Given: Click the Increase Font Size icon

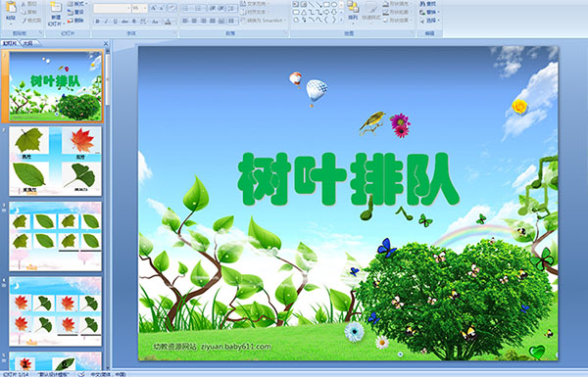Looking at the screenshot, I should (x=154, y=8).
